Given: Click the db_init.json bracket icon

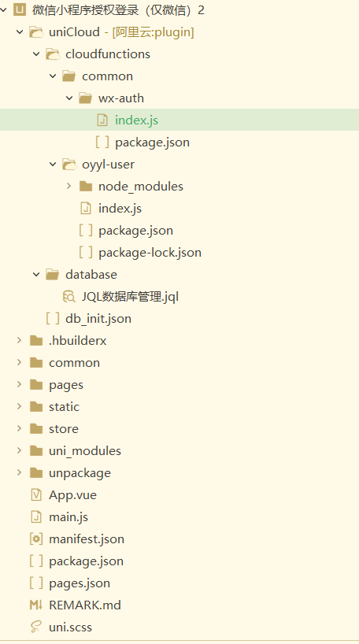Looking at the screenshot, I should (x=53, y=319).
